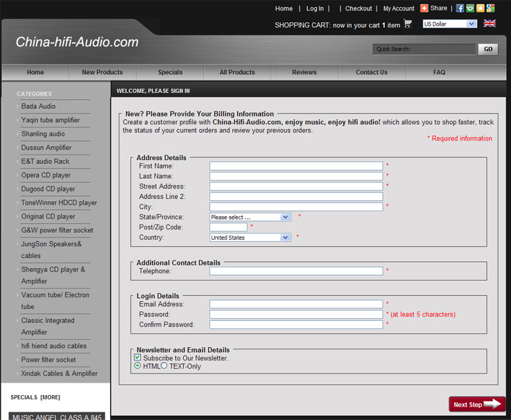Click into the Password field
This screenshot has width=511, height=420.
coord(296,315)
